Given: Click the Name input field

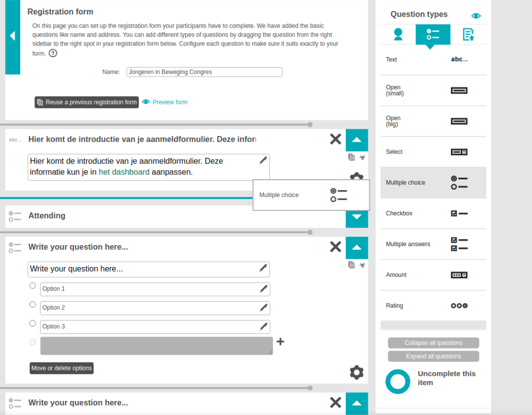Looking at the screenshot, I should pyautogui.click(x=204, y=72).
